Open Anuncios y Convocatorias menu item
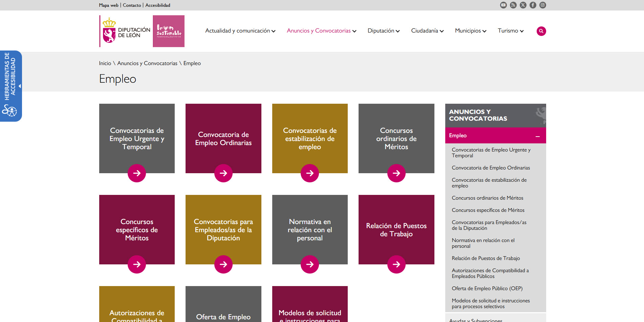Viewport: 644px width, 322px height. click(x=321, y=31)
